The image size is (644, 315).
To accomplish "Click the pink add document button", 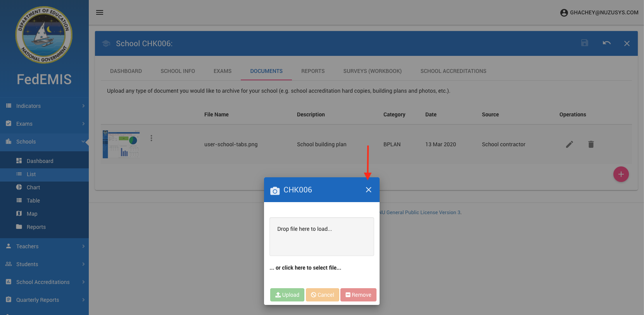I will coord(621,174).
